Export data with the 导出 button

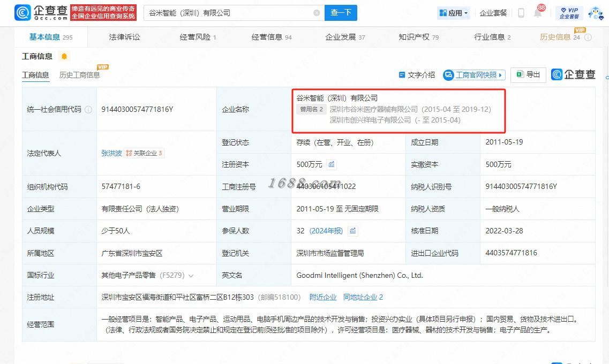click(x=528, y=74)
